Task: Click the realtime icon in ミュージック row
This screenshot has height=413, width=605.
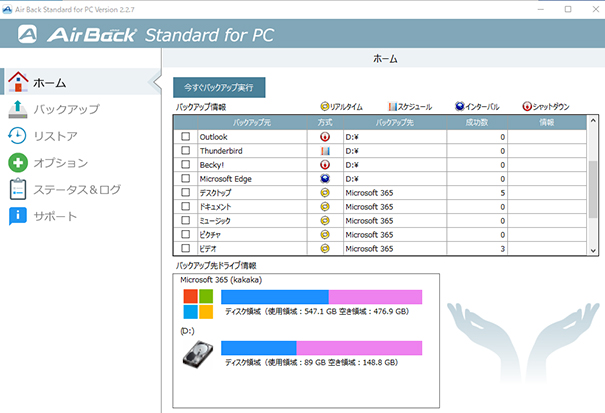Action: coord(325,220)
